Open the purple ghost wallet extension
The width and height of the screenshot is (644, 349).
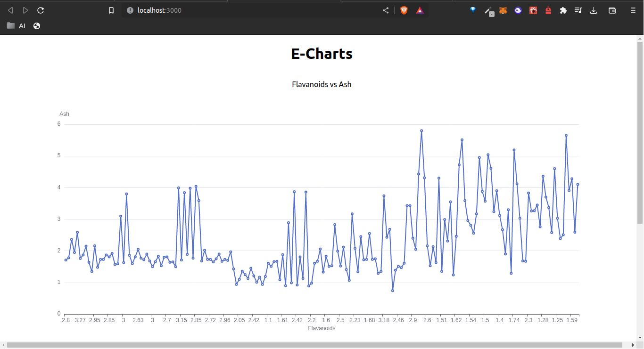point(518,10)
